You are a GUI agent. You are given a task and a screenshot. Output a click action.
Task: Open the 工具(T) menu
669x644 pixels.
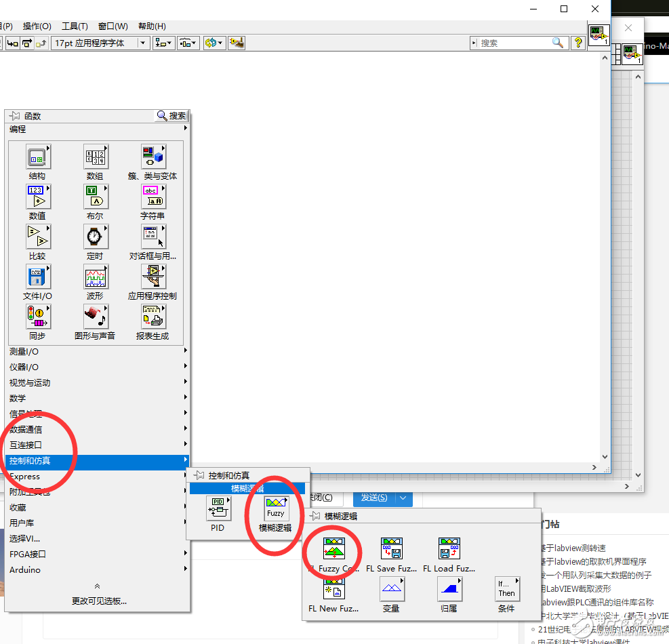click(x=75, y=26)
